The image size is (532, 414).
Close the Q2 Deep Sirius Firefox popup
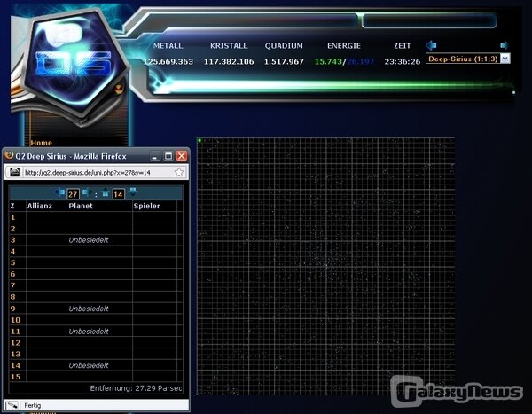click(182, 156)
